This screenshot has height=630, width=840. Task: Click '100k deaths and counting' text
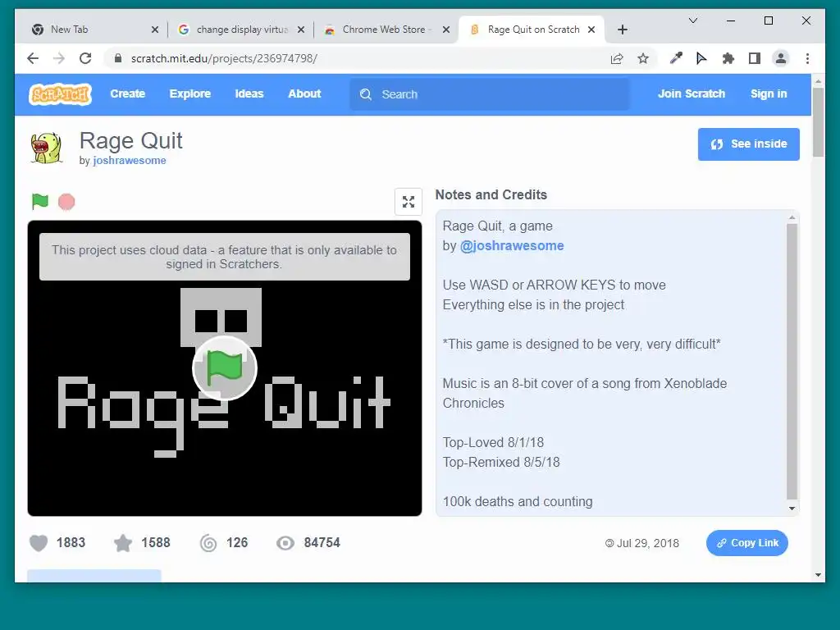pos(518,501)
